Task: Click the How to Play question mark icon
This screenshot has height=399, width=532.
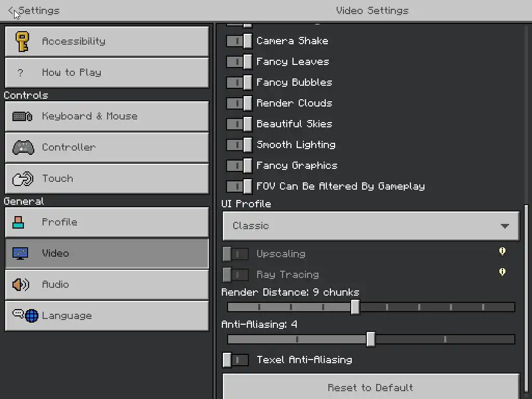Action: click(x=21, y=73)
